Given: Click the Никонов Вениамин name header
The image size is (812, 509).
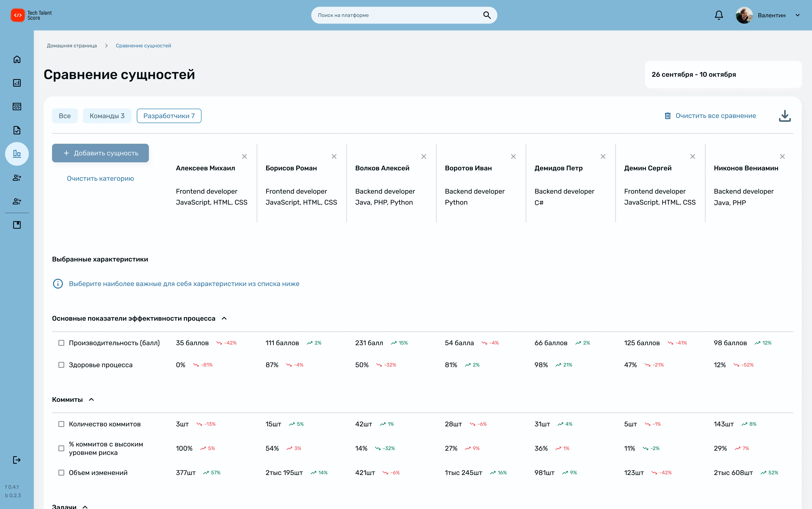Looking at the screenshot, I should (746, 168).
